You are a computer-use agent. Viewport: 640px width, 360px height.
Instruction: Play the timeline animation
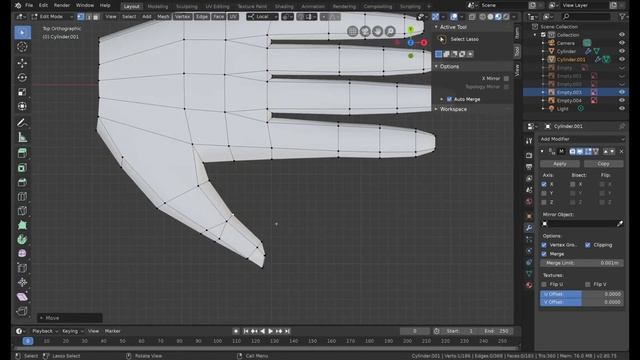270,331
